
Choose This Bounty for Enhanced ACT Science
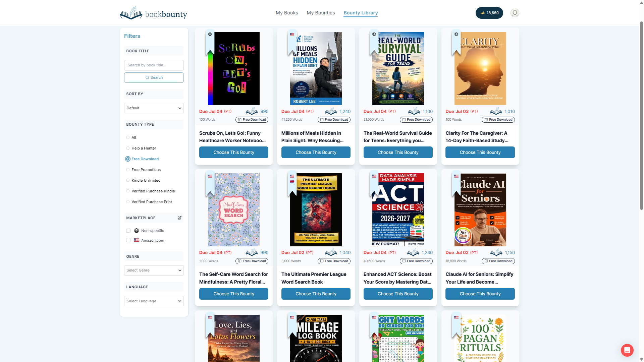398,294
